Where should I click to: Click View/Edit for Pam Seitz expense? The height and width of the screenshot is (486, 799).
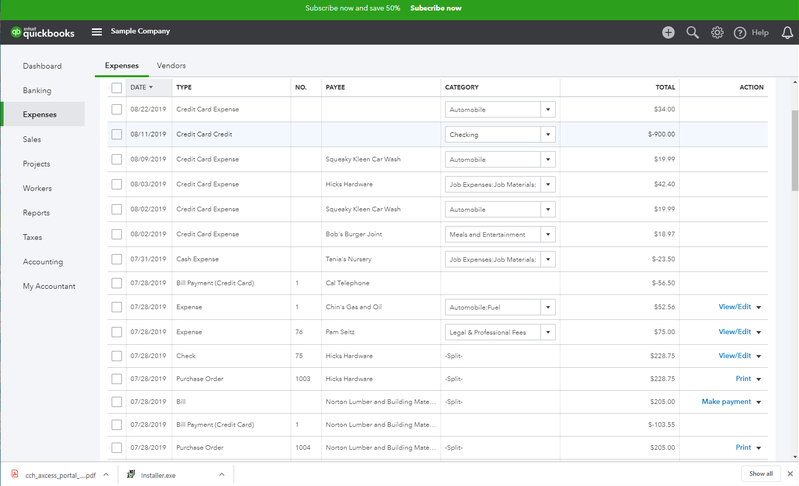pyautogui.click(x=734, y=332)
